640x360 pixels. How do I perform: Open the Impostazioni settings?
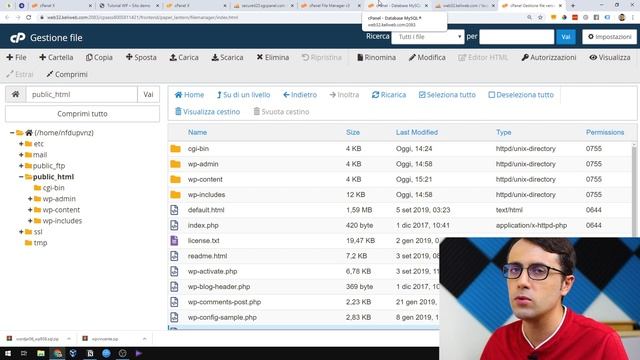pos(609,37)
